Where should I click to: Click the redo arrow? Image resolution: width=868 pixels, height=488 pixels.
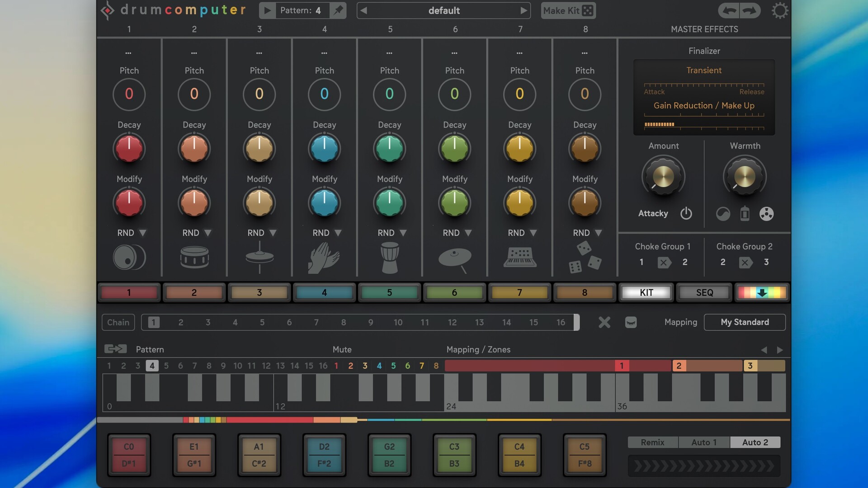click(750, 10)
